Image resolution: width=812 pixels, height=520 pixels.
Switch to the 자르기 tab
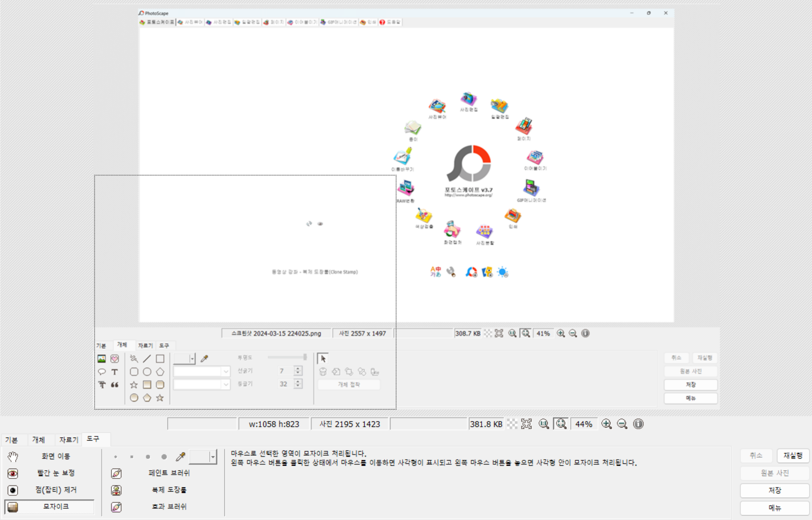(x=68, y=439)
